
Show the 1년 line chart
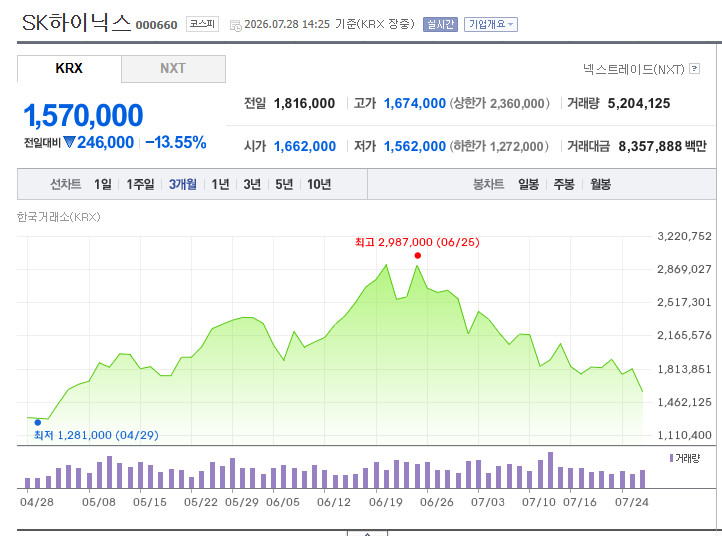click(220, 184)
